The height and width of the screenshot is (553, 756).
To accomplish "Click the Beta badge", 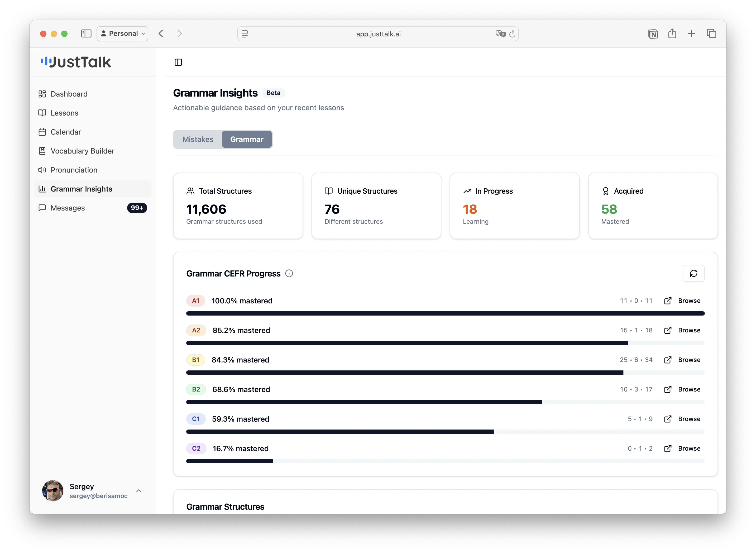I will pyautogui.click(x=274, y=93).
